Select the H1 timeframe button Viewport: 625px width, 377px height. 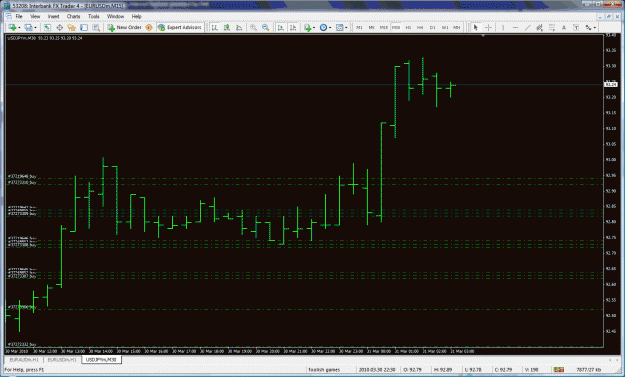tap(408, 27)
